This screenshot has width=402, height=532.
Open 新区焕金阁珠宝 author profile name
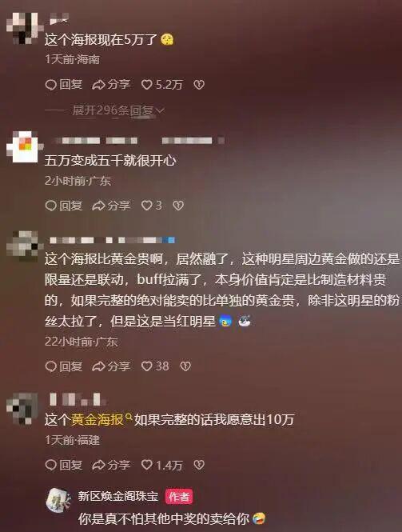click(118, 496)
